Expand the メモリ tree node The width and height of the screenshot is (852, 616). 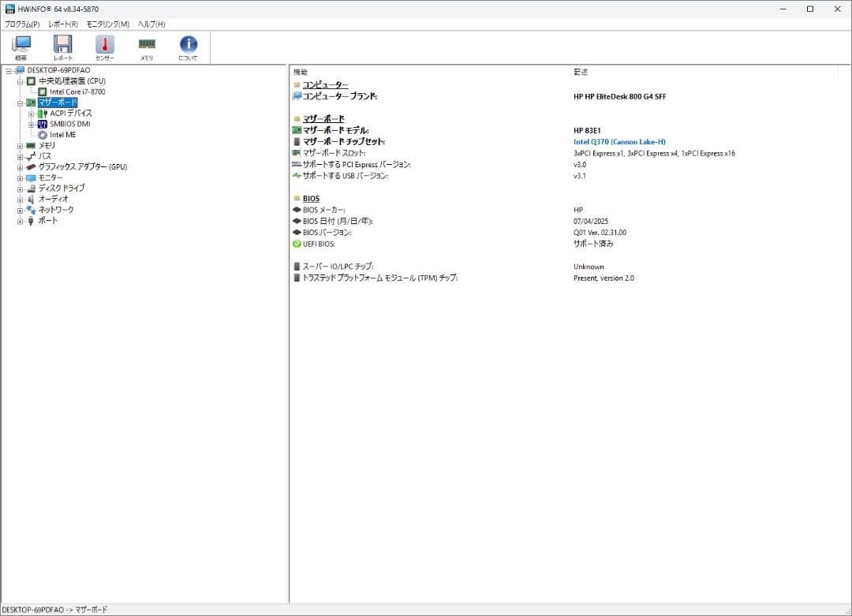[18, 146]
